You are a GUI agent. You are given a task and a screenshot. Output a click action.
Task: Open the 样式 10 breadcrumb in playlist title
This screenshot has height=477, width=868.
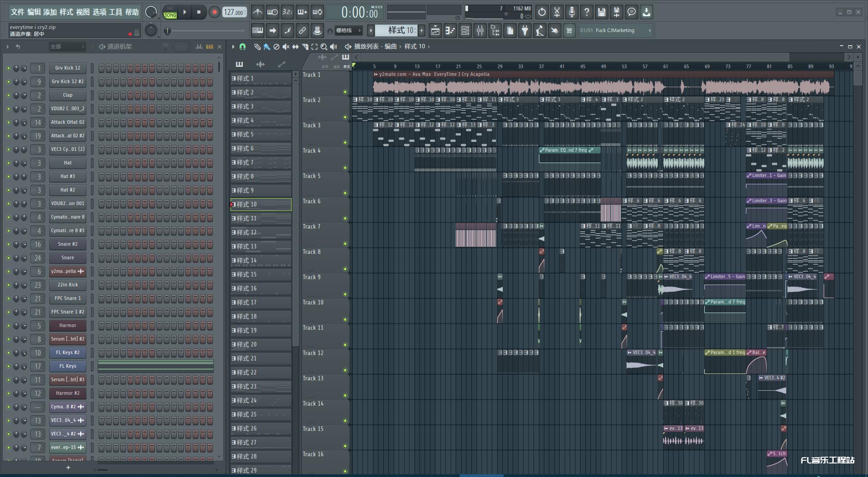415,46
